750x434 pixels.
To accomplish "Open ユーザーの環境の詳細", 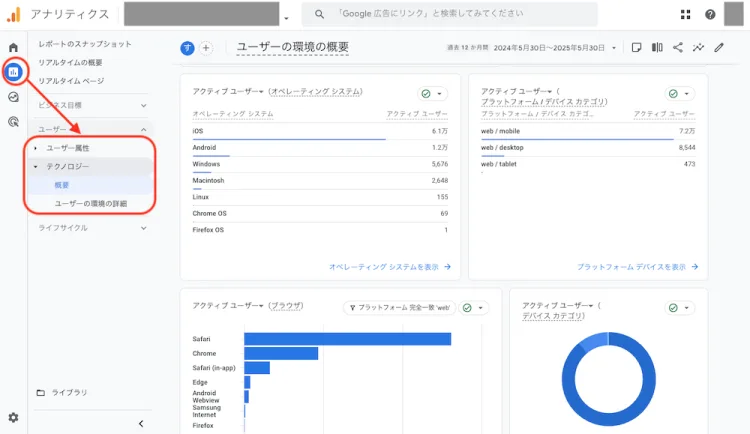I will click(x=91, y=204).
